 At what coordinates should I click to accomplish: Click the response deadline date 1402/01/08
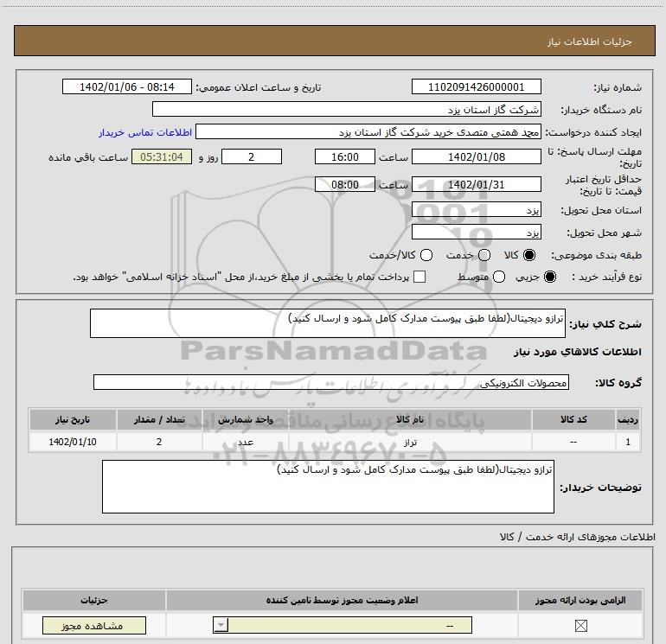pos(476,156)
